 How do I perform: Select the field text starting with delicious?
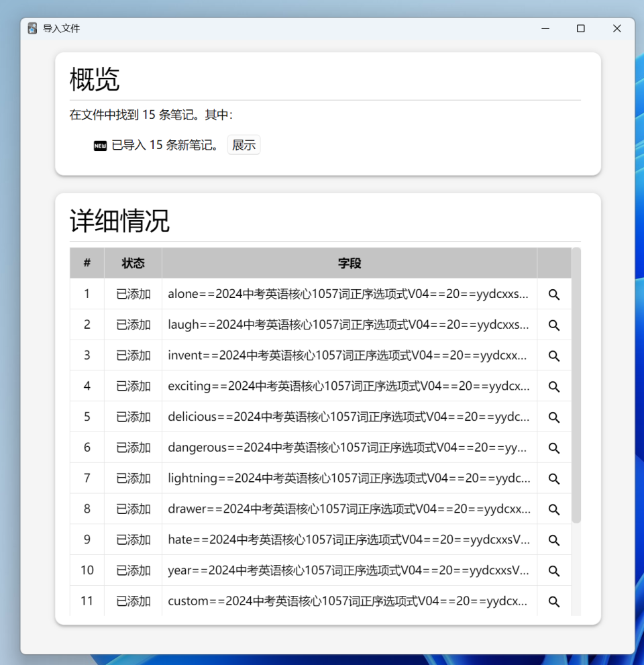tap(348, 417)
